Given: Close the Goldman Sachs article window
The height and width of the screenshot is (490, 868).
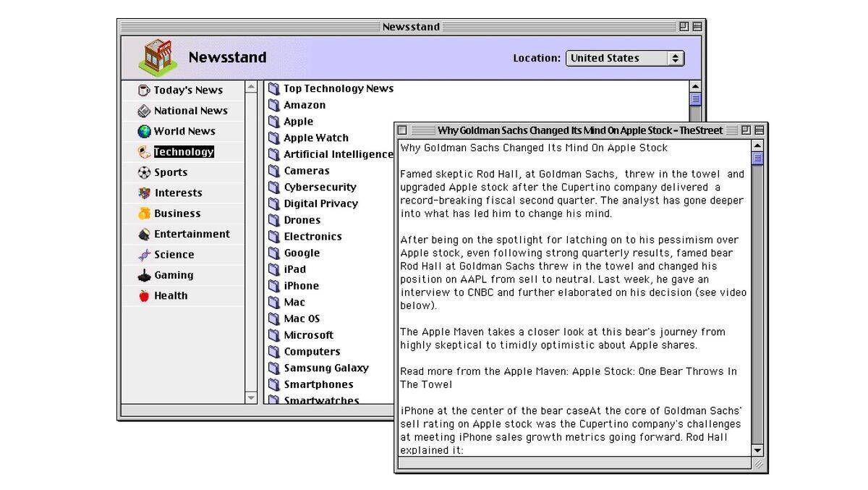Looking at the screenshot, I should coord(403,130).
